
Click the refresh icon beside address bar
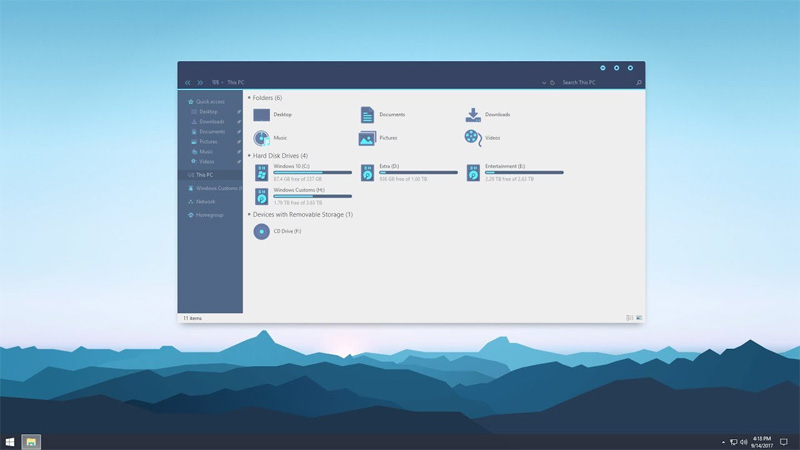(x=552, y=83)
